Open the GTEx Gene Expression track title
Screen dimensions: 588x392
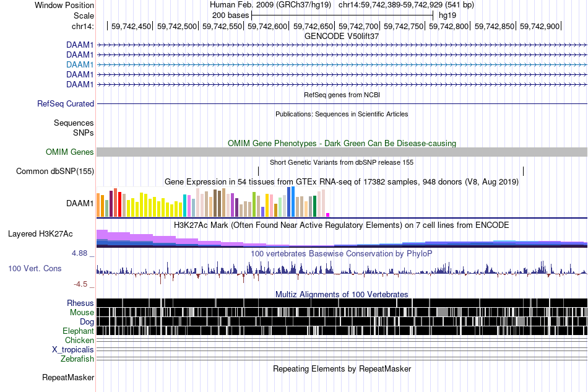[342, 182]
